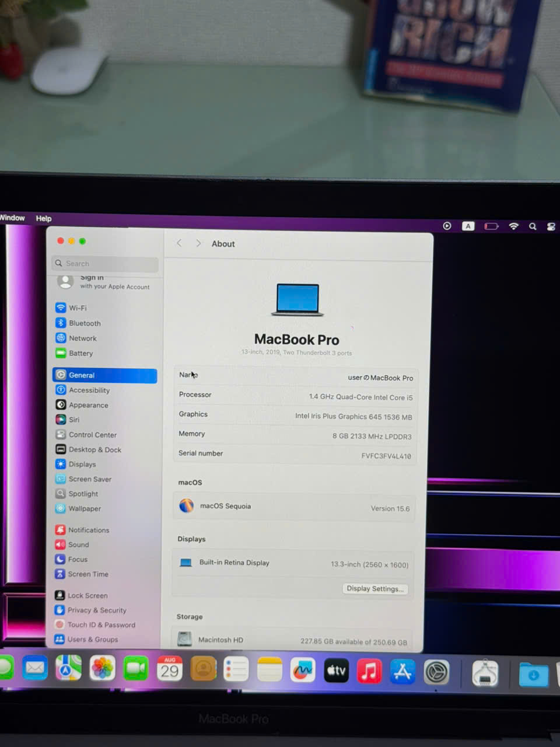Click the display size "13.3-inch (2560 × 1600)"

(x=369, y=564)
